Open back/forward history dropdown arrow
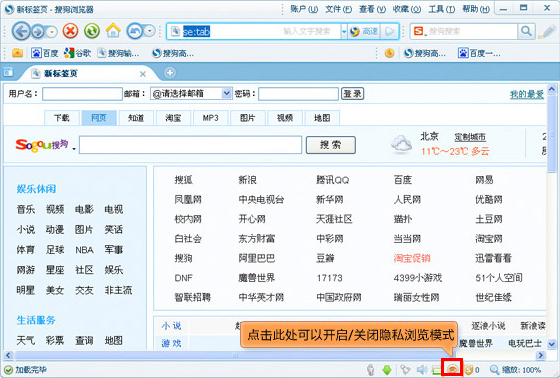The image size is (560, 378). 52,32
